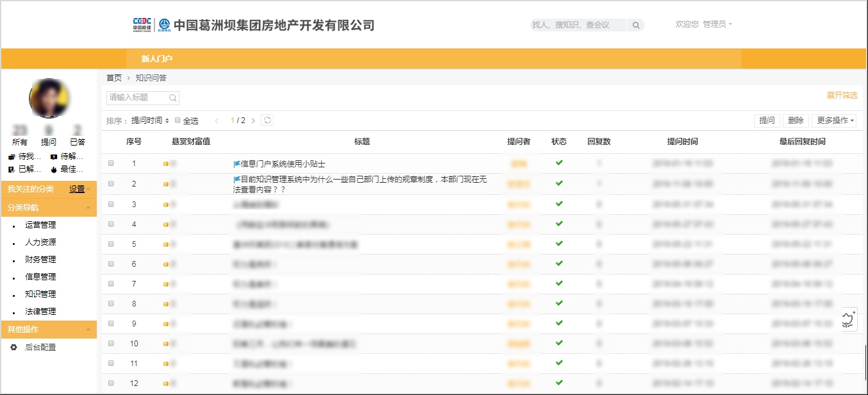
Task: Click the 待解… unresolved icon
Action: pyautogui.click(x=53, y=157)
